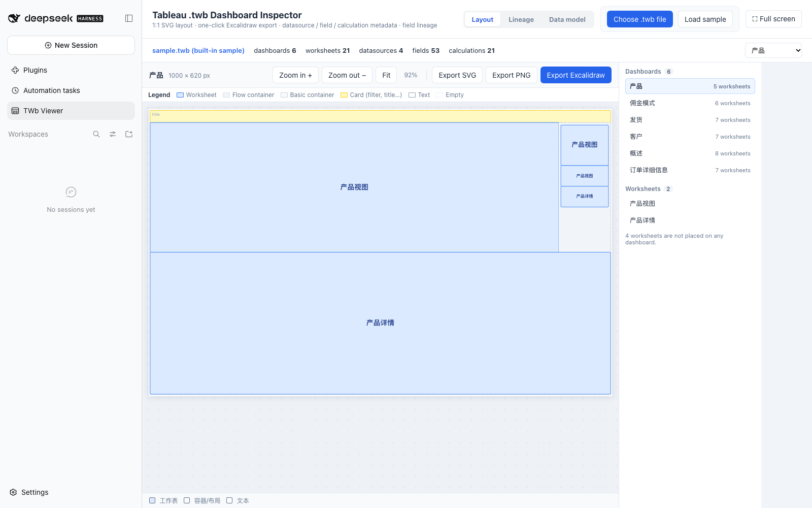Zoom out of the layout
The height and width of the screenshot is (508, 812).
coord(347,75)
